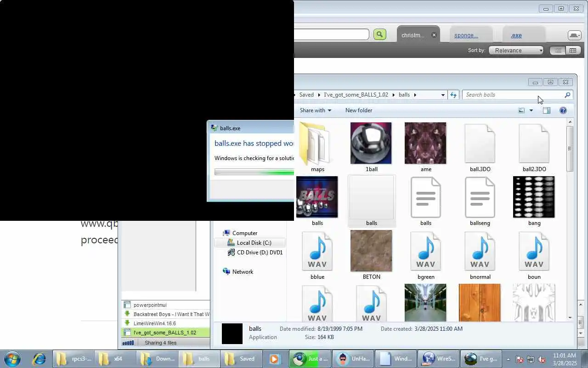The height and width of the screenshot is (368, 588).
Task: Select the ball.3DO file
Action: point(480,147)
